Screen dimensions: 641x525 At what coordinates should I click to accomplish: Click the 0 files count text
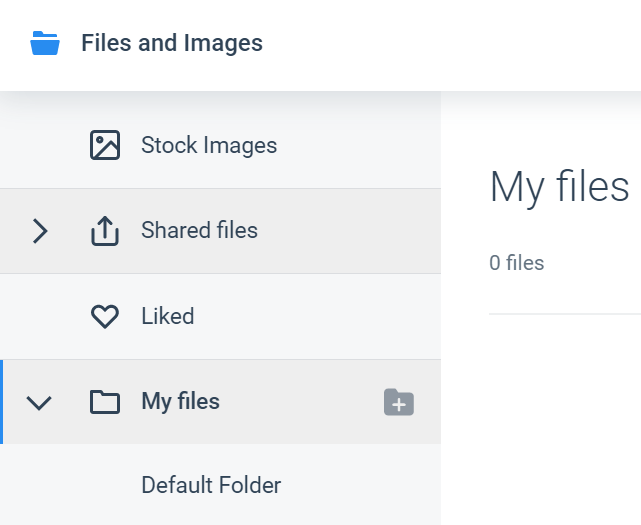pyautogui.click(x=517, y=263)
